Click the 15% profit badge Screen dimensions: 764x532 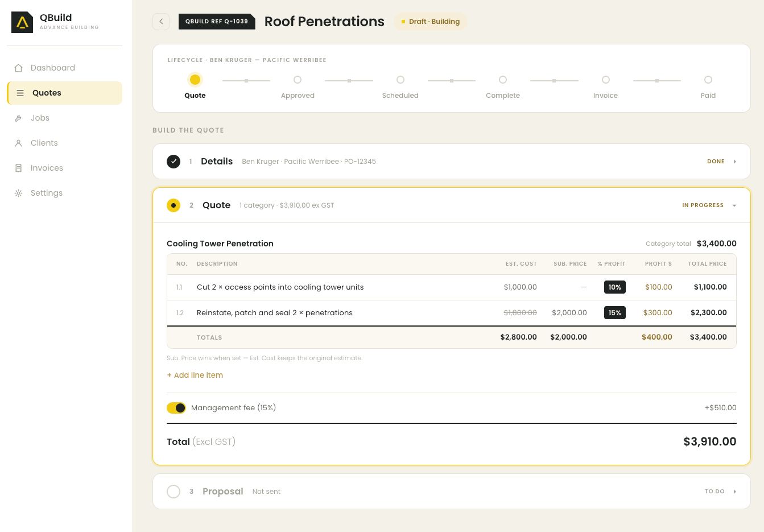tap(615, 313)
